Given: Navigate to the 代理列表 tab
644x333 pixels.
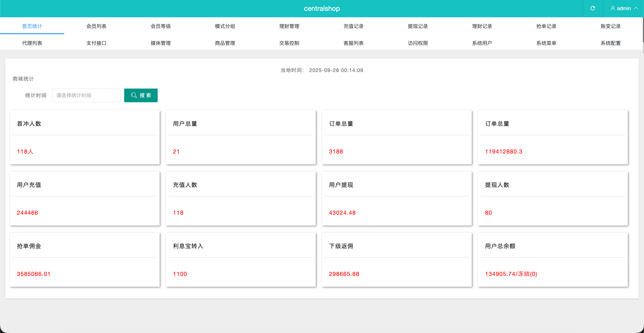Looking at the screenshot, I should point(32,43).
